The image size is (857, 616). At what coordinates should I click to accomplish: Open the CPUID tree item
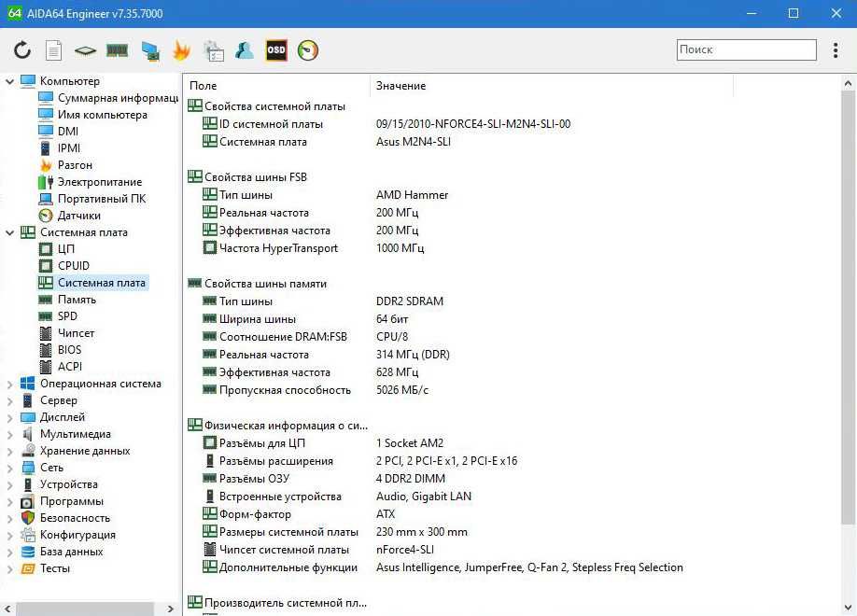pos(73,266)
